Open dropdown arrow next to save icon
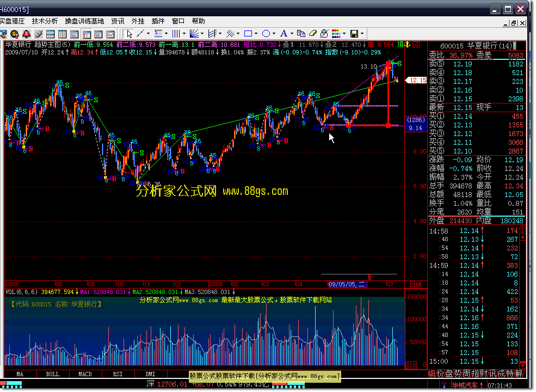This screenshot has width=536, height=392. 362,34
